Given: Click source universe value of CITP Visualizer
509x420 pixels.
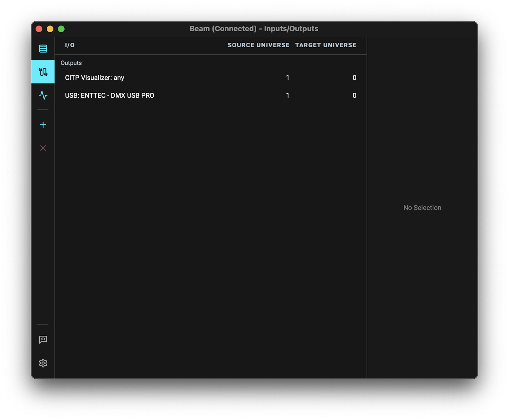Looking at the screenshot, I should click(x=288, y=78).
